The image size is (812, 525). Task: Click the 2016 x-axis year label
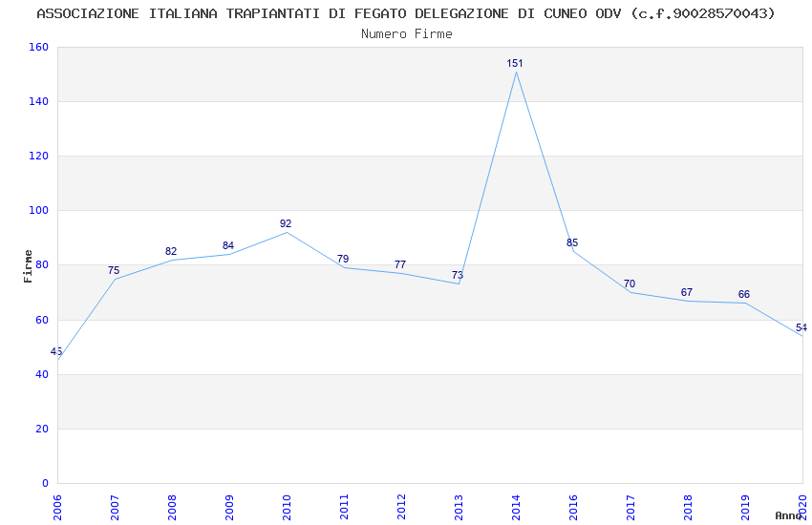pos(573,508)
